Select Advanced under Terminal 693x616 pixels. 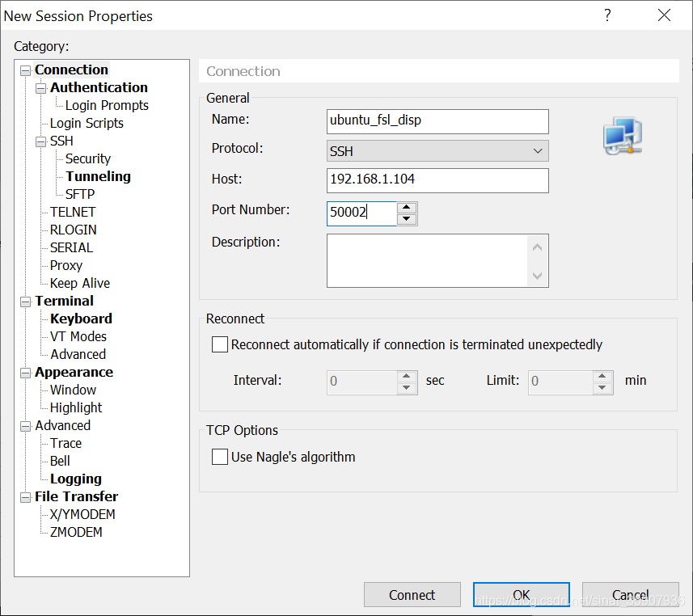coord(78,354)
